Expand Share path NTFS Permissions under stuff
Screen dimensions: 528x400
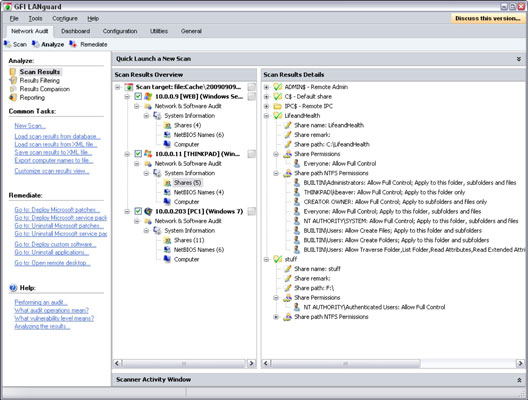coord(276,317)
